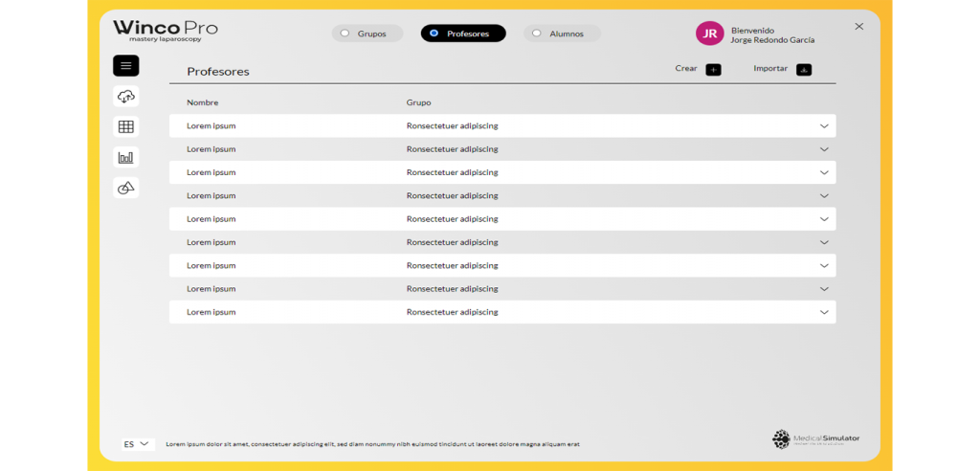This screenshot has height=471, width=980.
Task: Expand the last Lorem ipsum row chevron
Action: pos(824,312)
